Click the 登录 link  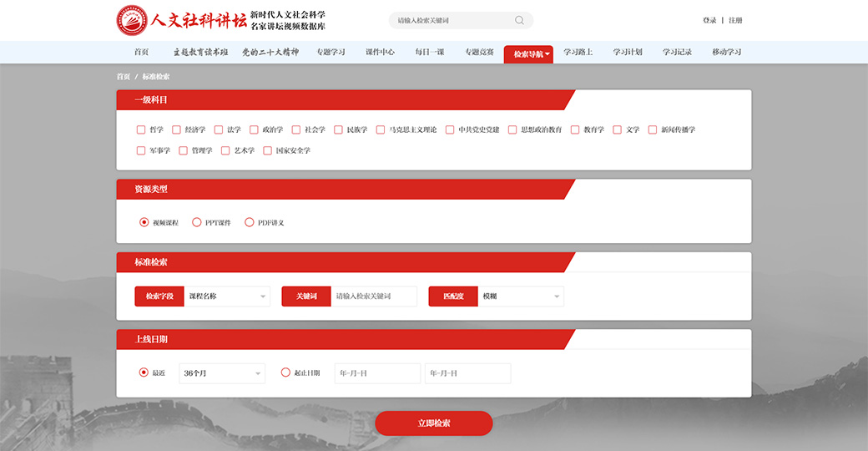[x=709, y=20]
